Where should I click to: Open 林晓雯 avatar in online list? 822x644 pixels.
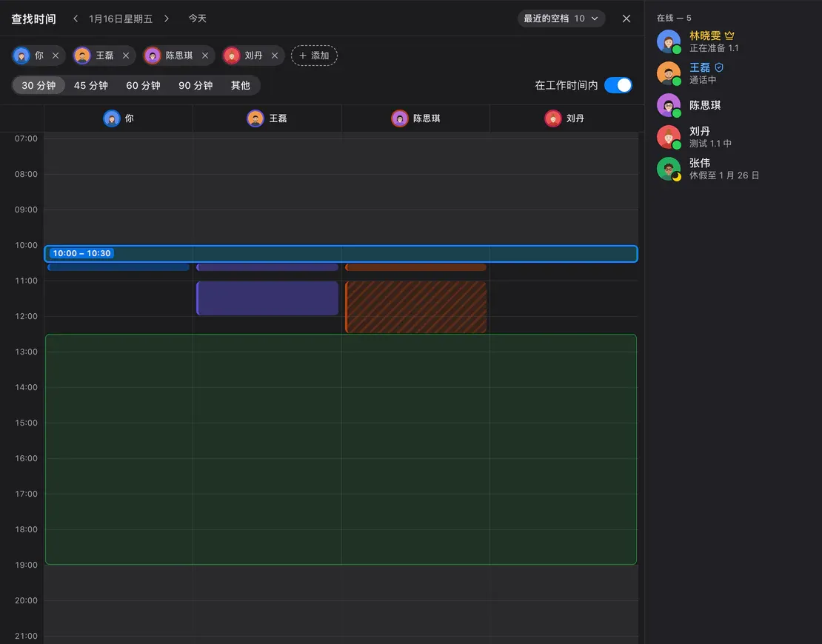(669, 41)
